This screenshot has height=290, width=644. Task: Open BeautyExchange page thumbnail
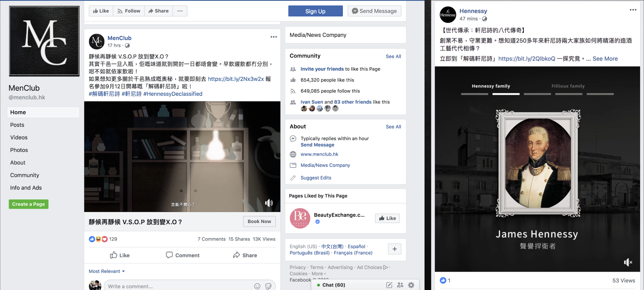pos(300,218)
